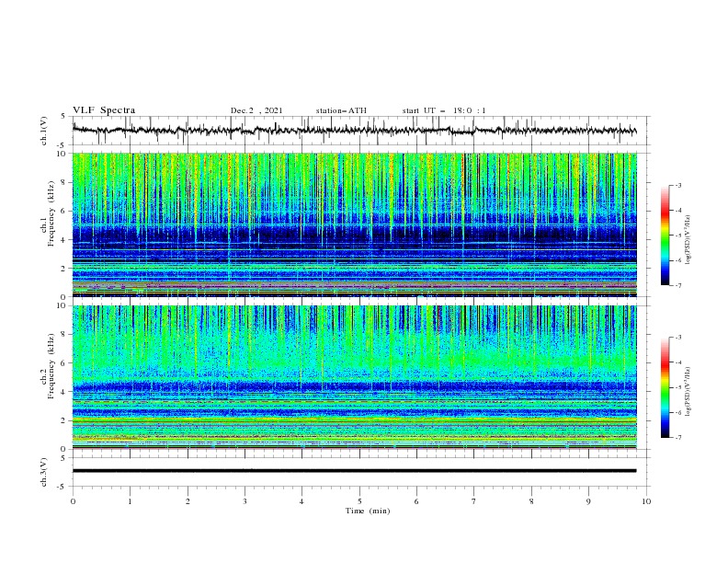The height and width of the screenshot is (563, 728).
Task: Click the time axis tick label "9"
Action: (x=588, y=501)
